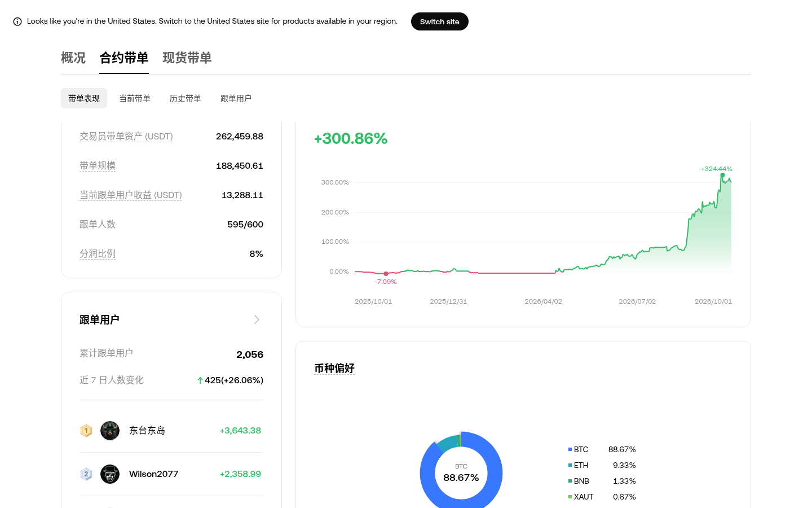This screenshot has height=508, width=812.
Task: Click the gold rank 1 medal icon
Action: coord(86,431)
